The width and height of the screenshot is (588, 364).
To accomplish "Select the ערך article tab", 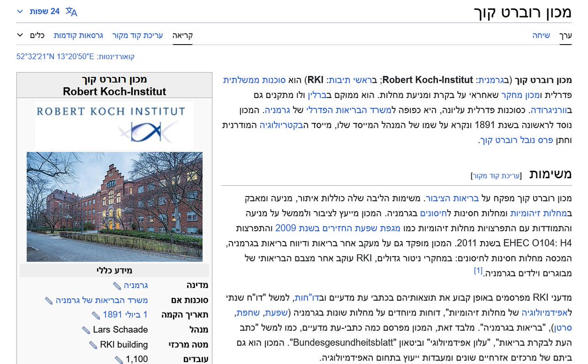I will click(565, 35).
